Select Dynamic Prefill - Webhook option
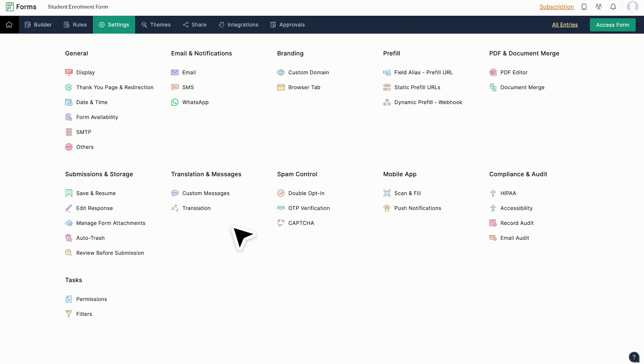644x364 pixels. 428,102
